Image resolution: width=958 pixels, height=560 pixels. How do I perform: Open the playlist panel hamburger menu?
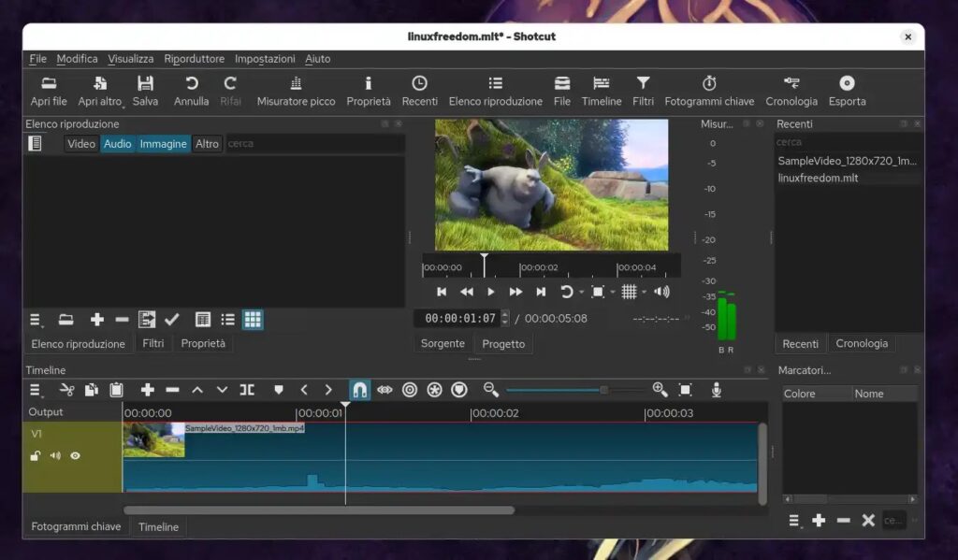[36, 320]
